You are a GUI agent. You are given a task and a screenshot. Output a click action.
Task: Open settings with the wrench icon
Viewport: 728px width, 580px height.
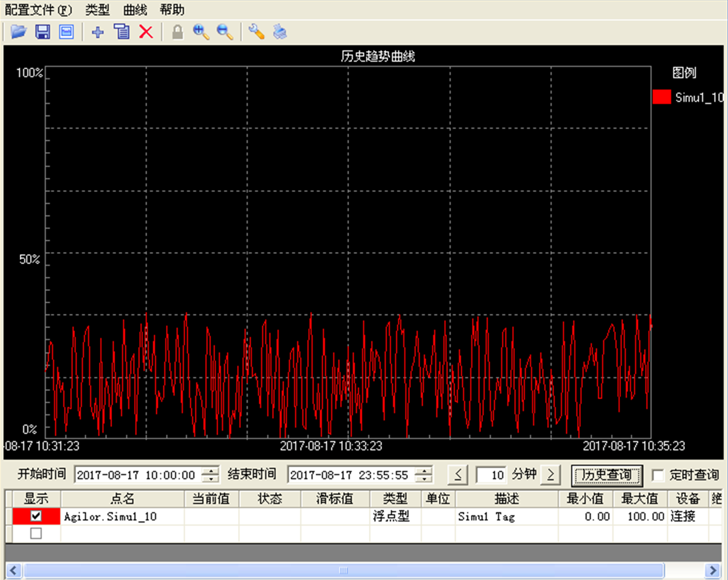[256, 32]
